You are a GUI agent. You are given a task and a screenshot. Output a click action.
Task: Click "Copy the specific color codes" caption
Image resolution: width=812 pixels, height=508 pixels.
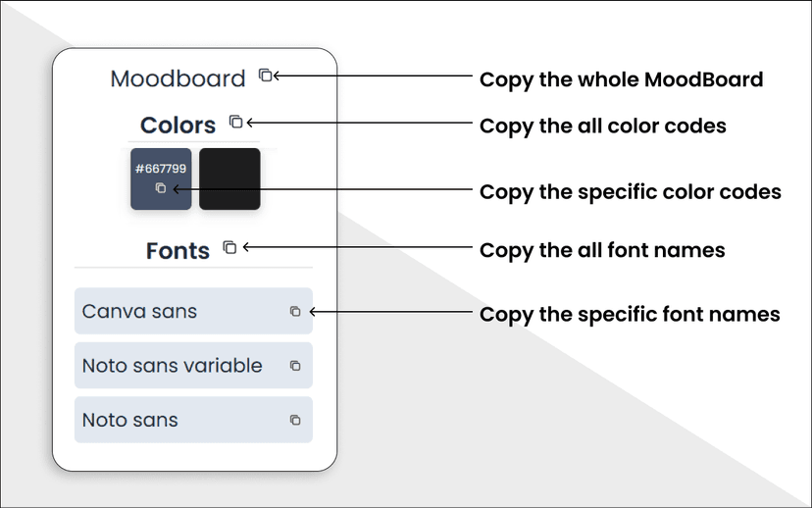click(630, 191)
